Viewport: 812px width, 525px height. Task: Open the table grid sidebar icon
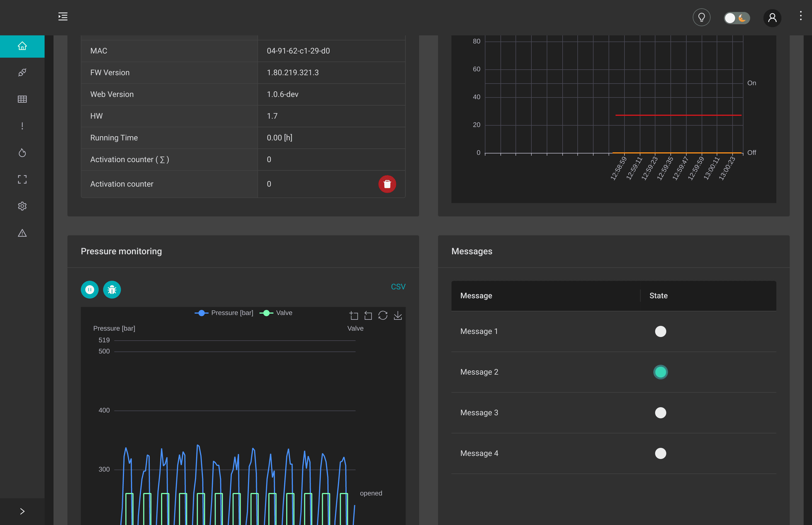tap(22, 99)
